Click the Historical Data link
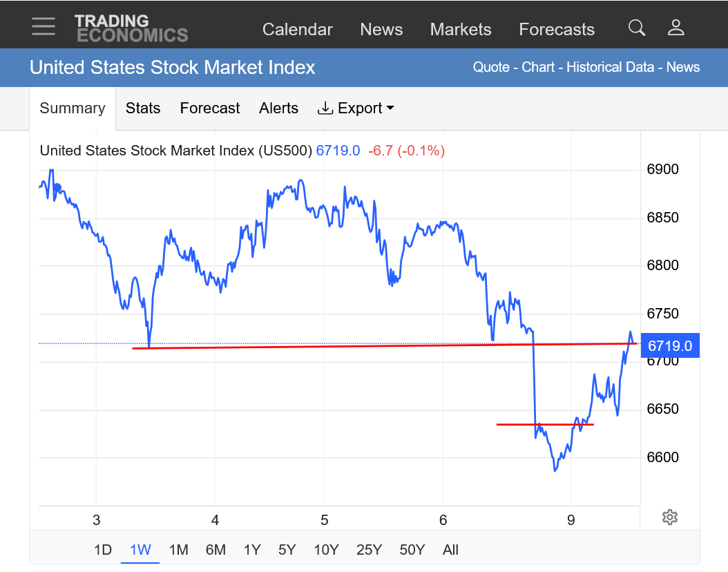The image size is (728, 572). (610, 68)
